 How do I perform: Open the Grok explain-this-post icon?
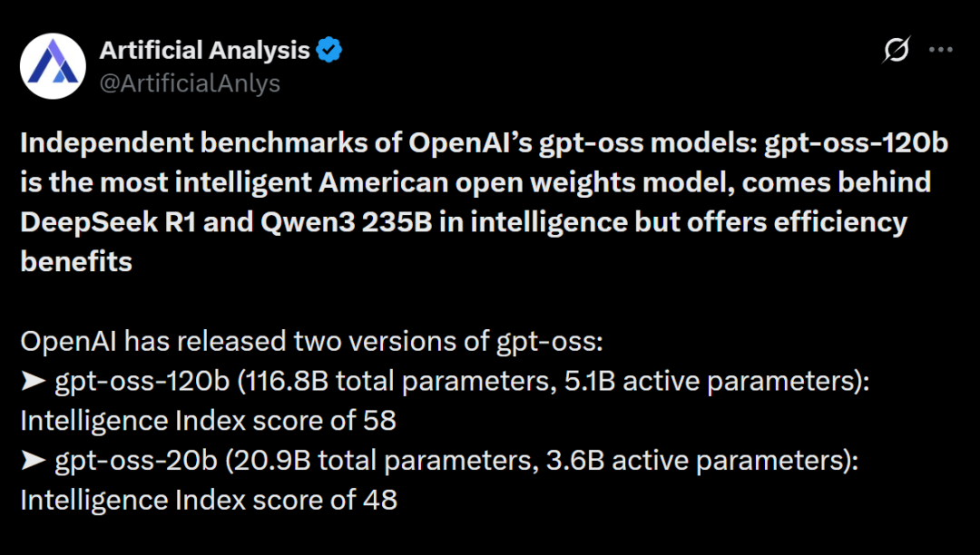896,50
